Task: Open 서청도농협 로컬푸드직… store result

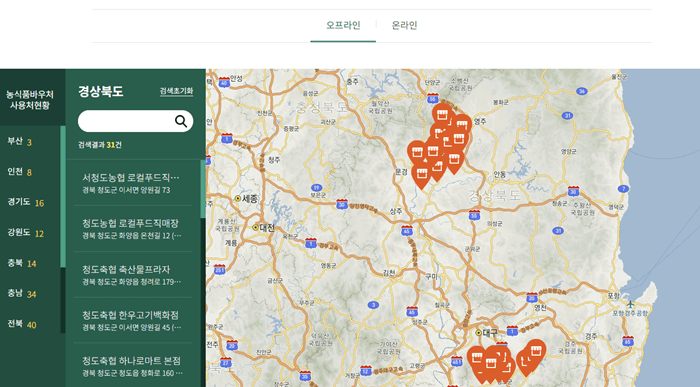Action: coord(133,183)
